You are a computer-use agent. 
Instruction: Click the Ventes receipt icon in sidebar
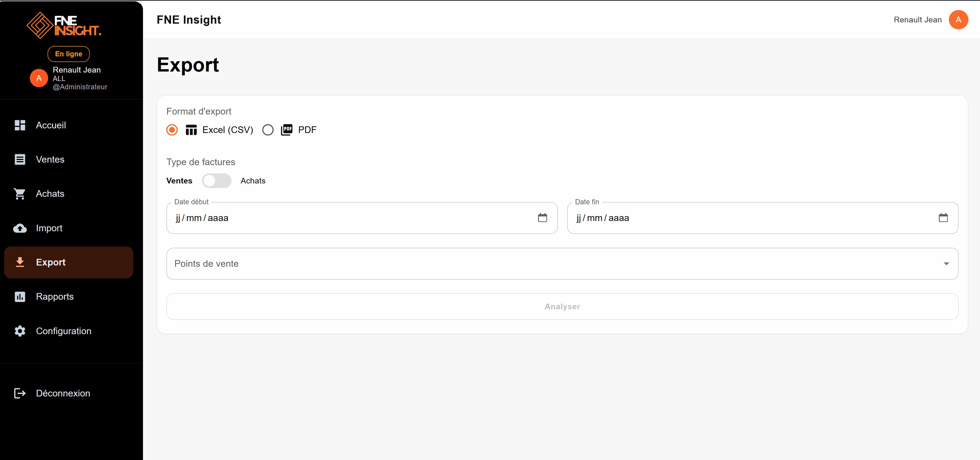click(20, 160)
